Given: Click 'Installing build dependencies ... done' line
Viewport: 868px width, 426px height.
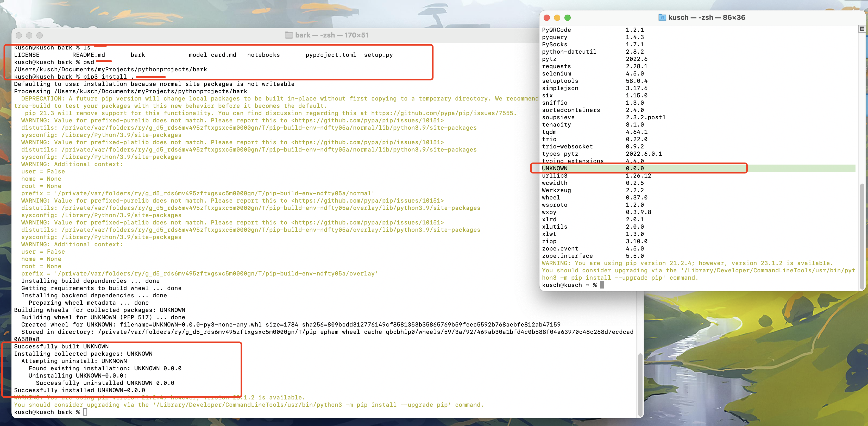Looking at the screenshot, I should (x=90, y=281).
